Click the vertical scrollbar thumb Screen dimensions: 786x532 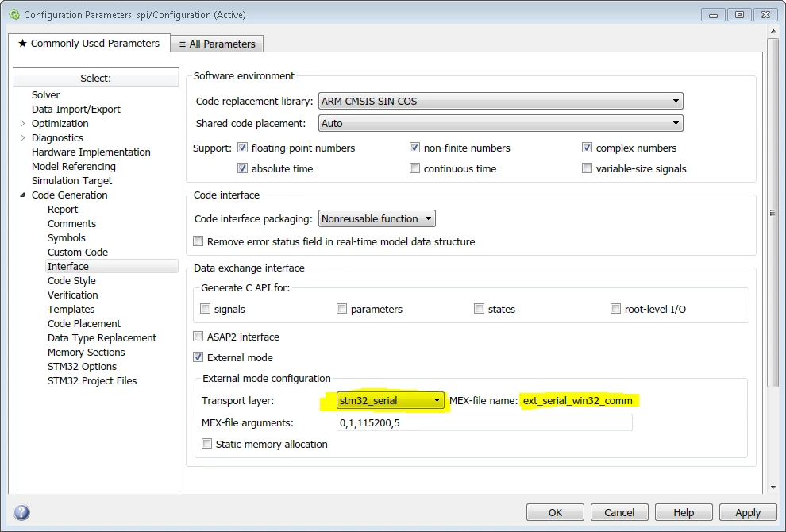tap(773, 213)
